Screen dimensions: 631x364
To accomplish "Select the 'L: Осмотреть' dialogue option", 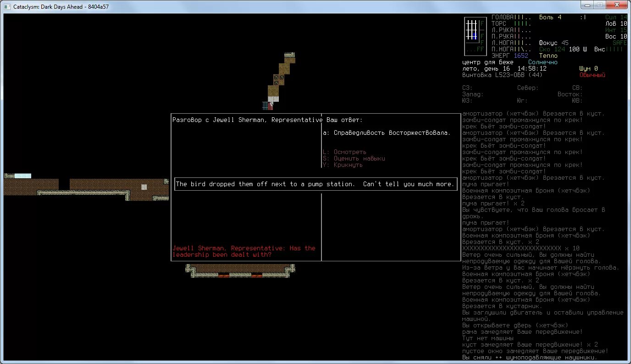I will 344,152.
